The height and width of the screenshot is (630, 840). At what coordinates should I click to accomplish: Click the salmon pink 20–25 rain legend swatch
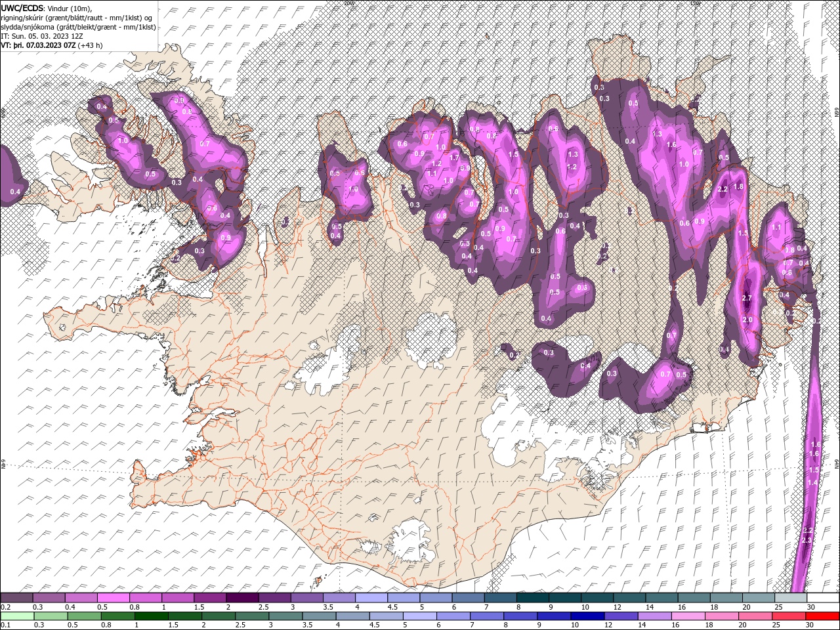(x=755, y=616)
